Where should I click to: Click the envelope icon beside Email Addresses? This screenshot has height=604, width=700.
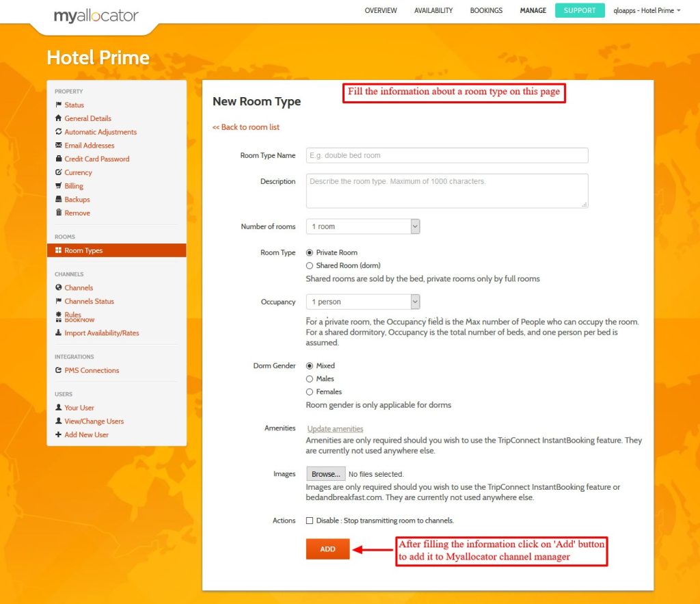59,145
